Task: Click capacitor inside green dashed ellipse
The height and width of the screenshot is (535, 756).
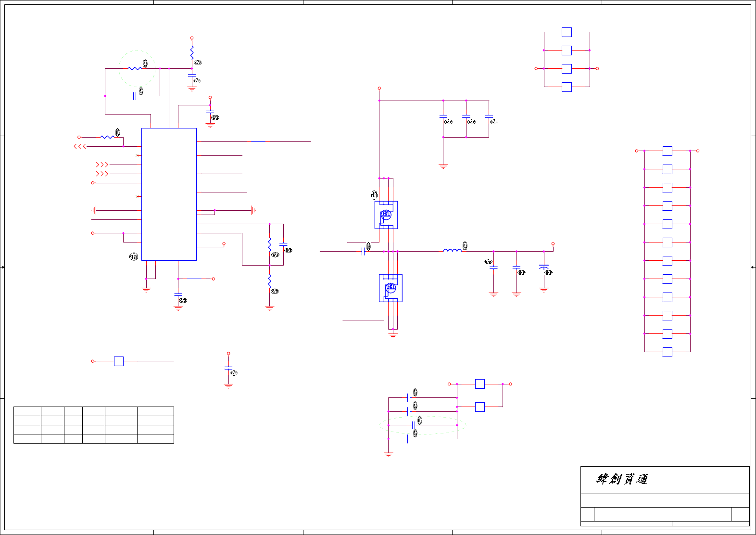Action: click(414, 425)
